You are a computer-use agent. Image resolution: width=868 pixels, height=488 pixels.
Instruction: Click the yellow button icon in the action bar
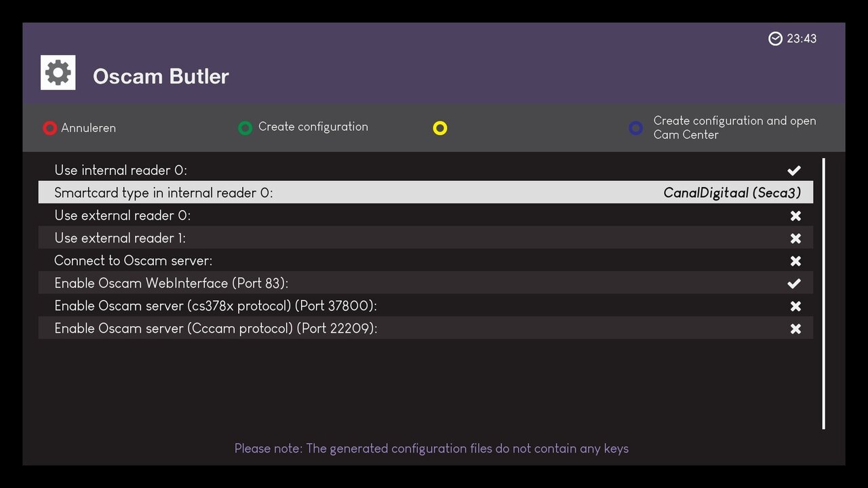click(440, 127)
